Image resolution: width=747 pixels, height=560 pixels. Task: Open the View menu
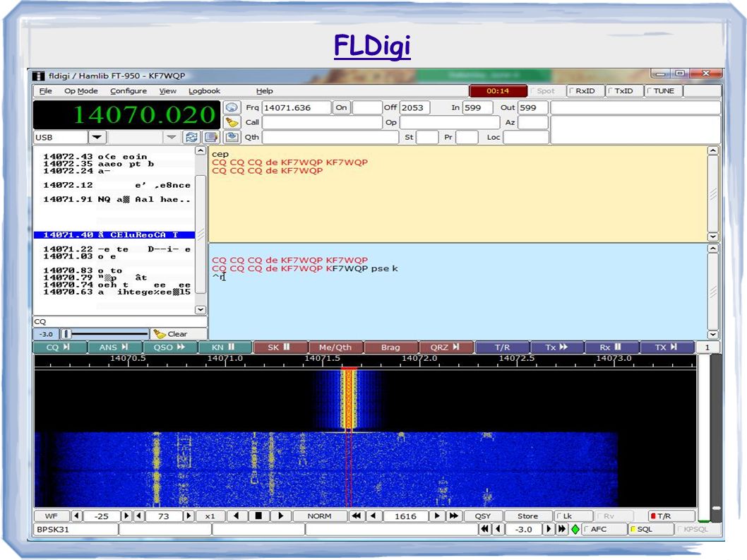(168, 91)
